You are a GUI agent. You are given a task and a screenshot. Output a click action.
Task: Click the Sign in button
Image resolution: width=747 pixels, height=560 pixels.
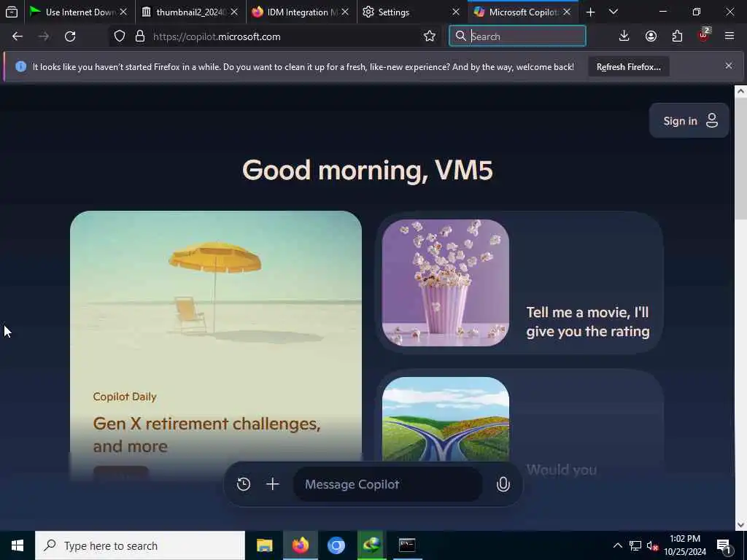pos(689,120)
